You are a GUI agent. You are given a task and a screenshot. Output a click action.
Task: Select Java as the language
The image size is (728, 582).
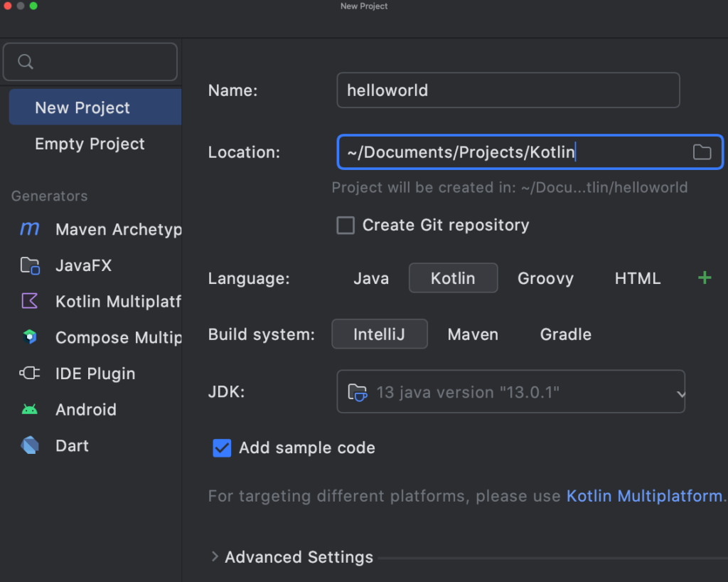371,278
